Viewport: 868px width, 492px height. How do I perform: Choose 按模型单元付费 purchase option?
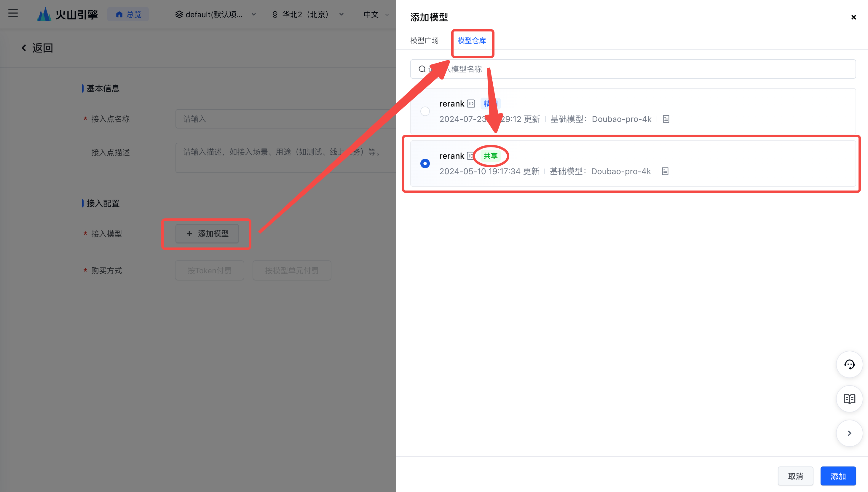292,270
